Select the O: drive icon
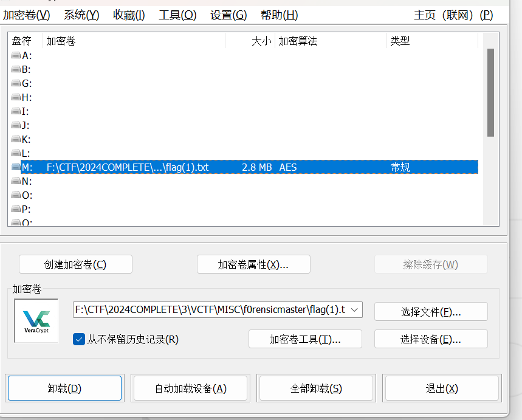Screen dimensions: 522x420 16,195
